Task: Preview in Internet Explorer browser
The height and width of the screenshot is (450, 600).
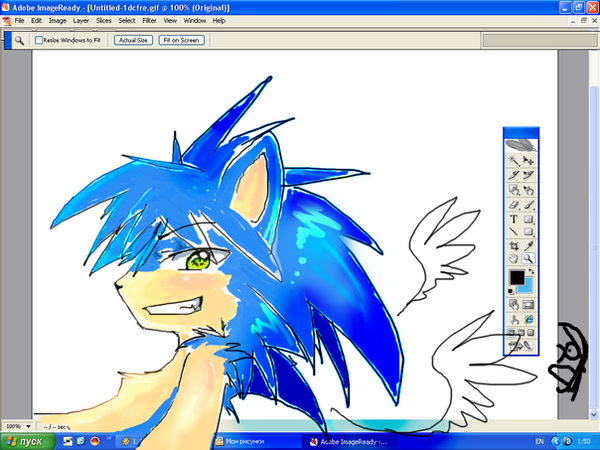Action: click(528, 319)
